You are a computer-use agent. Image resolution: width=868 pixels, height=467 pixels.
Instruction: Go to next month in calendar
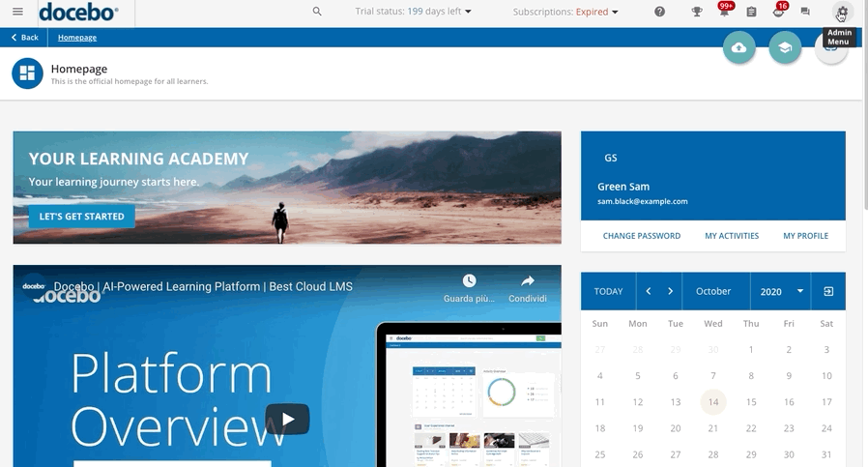tap(671, 291)
